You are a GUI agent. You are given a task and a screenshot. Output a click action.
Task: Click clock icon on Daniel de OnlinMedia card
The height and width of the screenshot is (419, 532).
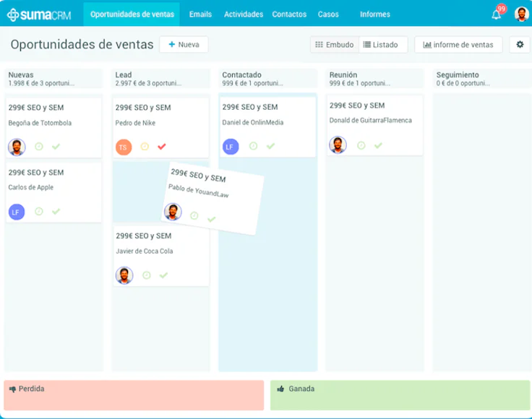(254, 146)
